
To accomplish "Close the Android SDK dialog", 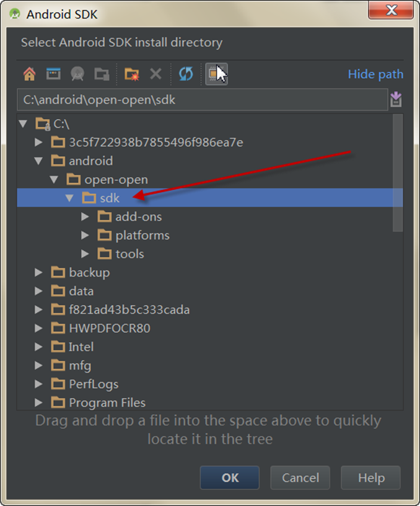I will 391,11.
